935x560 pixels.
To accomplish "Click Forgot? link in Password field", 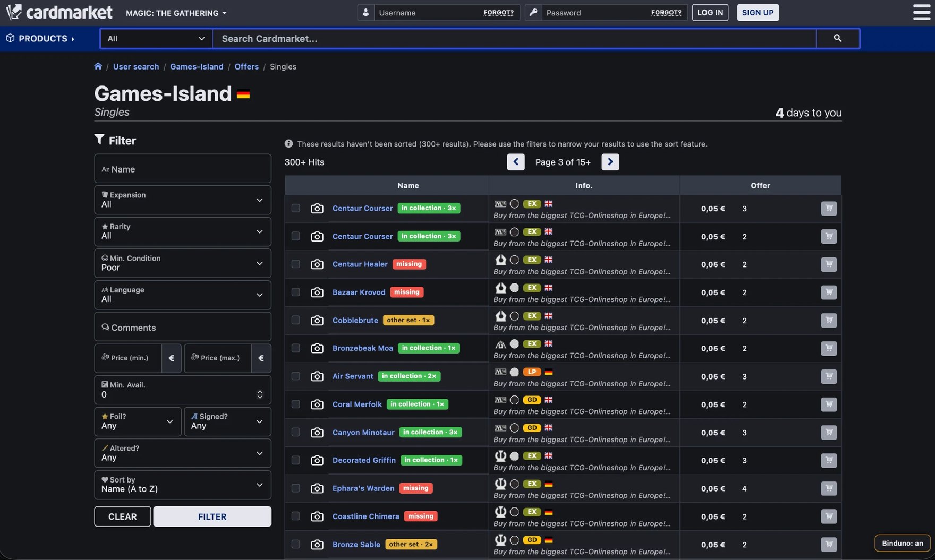I will tap(666, 12).
